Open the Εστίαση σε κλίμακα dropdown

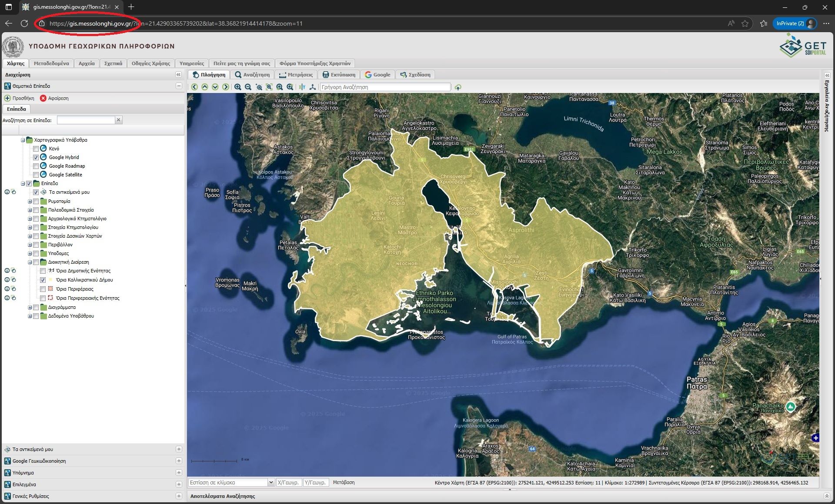[x=271, y=482]
